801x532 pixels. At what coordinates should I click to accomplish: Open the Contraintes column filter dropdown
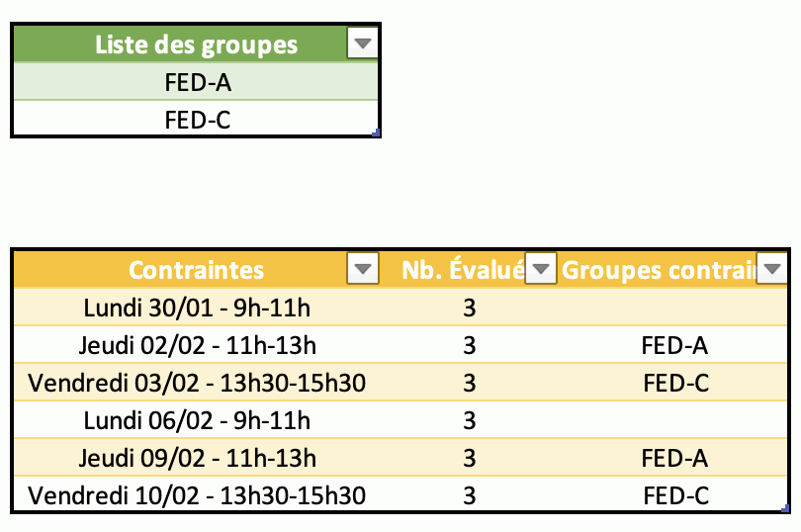tap(365, 269)
